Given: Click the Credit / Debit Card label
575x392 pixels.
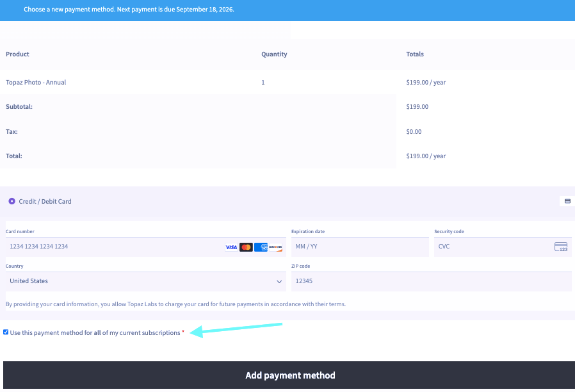Looking at the screenshot, I should pos(45,201).
